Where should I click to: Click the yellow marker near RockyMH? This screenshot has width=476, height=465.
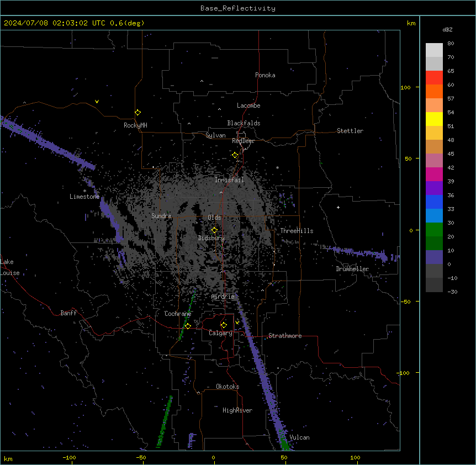tap(137, 113)
